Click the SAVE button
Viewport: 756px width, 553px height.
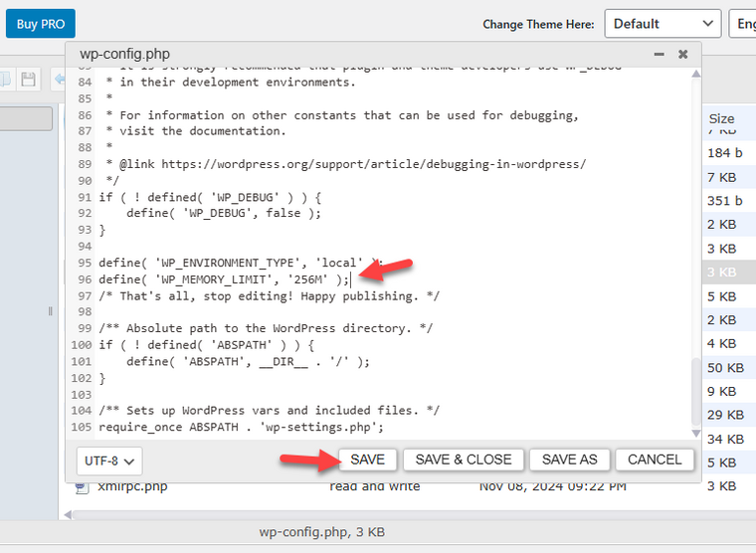(x=367, y=460)
